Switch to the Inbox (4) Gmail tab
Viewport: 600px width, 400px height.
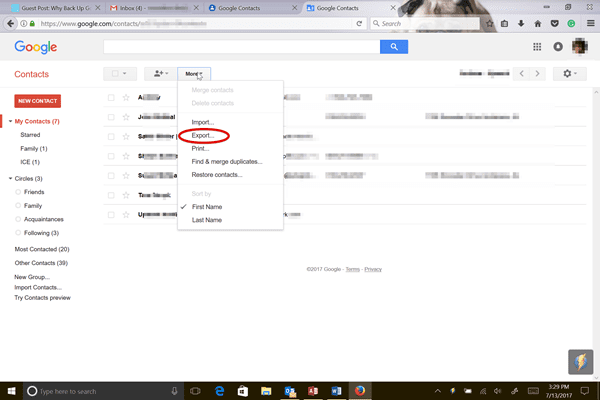click(x=155, y=8)
